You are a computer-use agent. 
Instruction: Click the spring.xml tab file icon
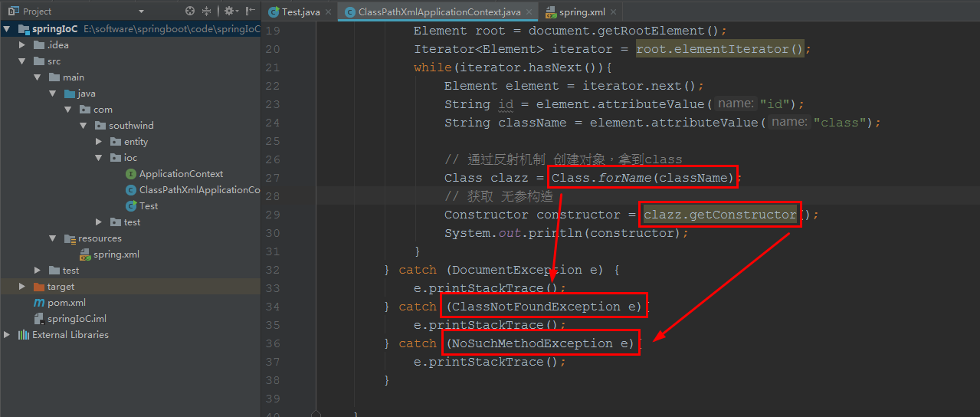point(551,12)
